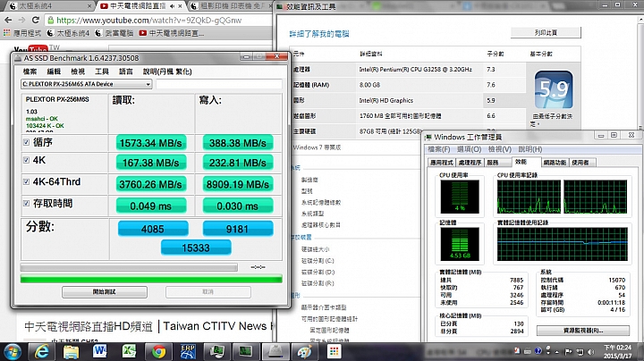Click the volume speaker tray icon
644x361 pixels.
coord(591,351)
